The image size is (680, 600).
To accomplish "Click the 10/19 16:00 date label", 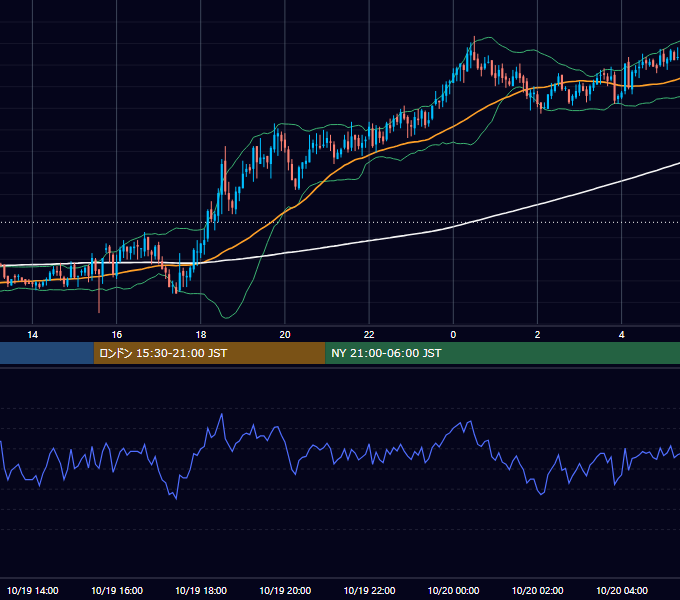I will pyautogui.click(x=117, y=590).
